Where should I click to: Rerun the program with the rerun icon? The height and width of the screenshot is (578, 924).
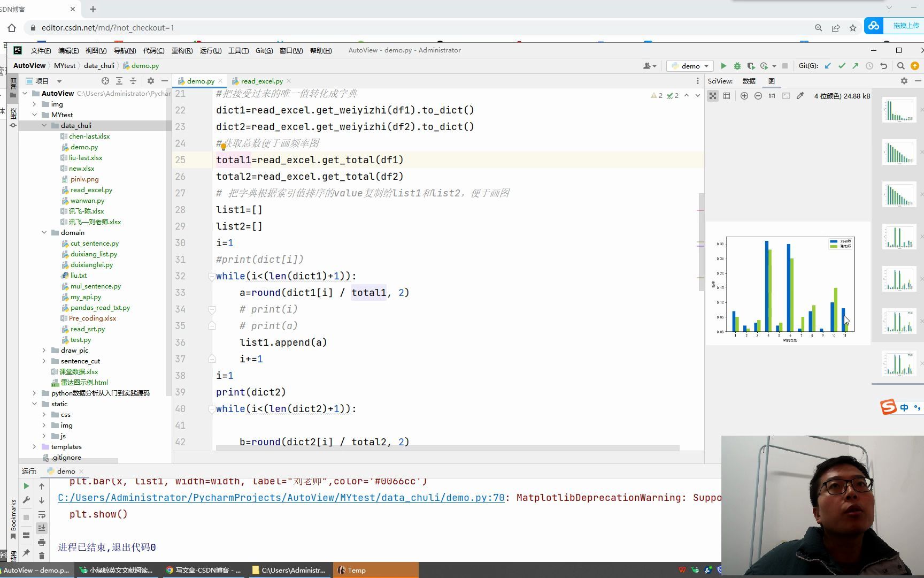[x=26, y=485]
